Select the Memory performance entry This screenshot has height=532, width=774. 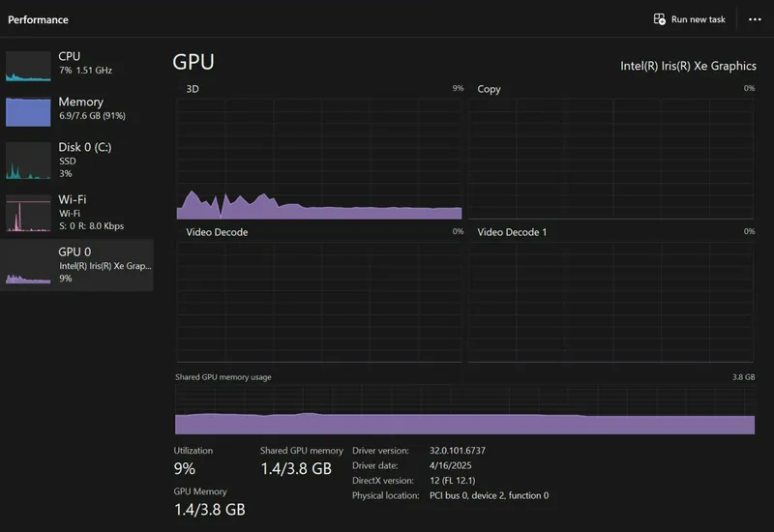coord(76,110)
